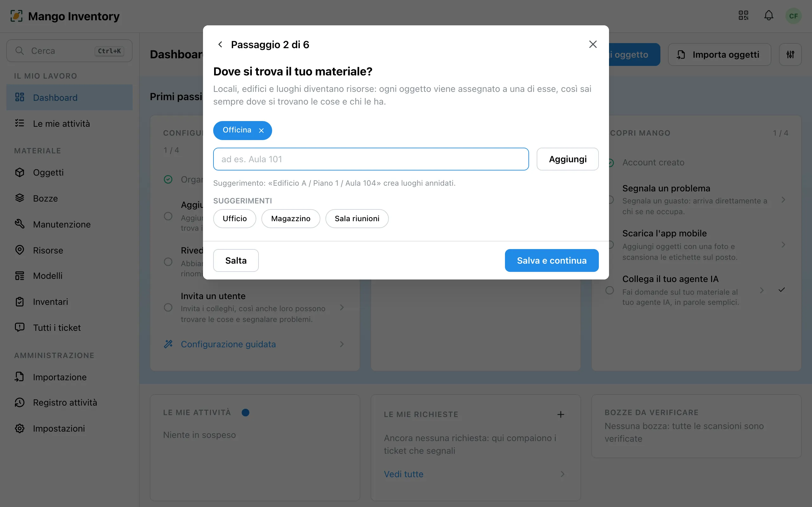Add a request with the plus icon

coord(561,414)
